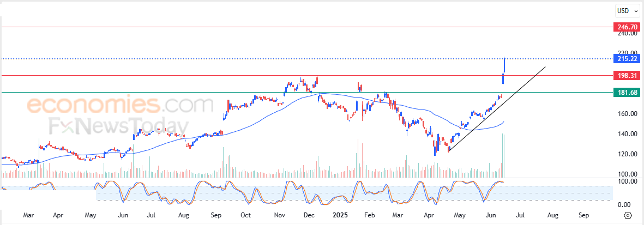Click the Oct time axis label
644x225 pixels.
tap(245, 215)
